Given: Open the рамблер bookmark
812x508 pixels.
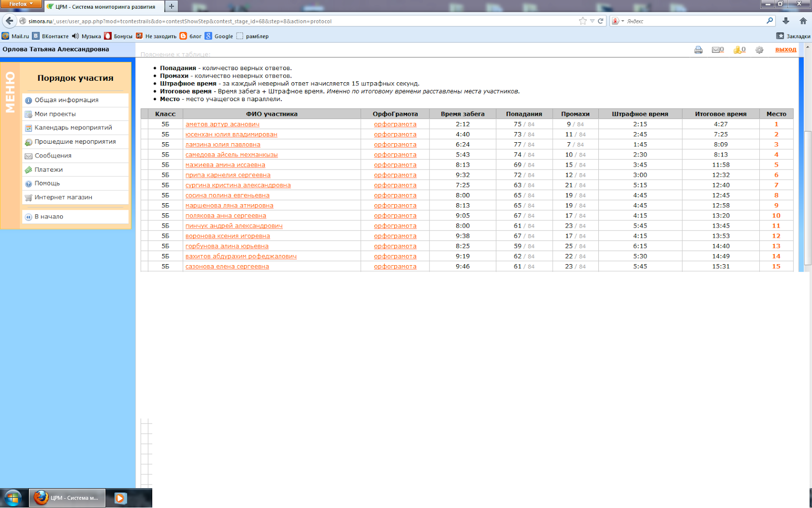Looking at the screenshot, I should tap(252, 36).
